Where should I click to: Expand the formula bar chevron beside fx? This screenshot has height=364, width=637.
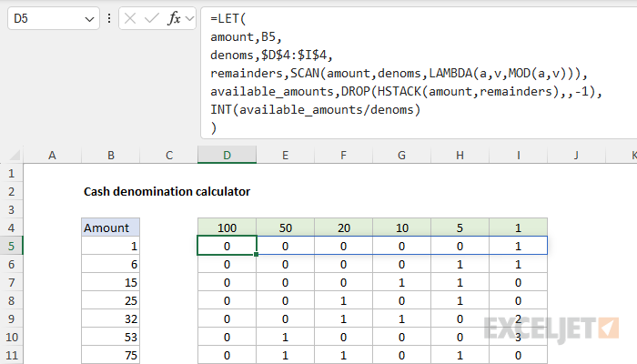coord(189,19)
